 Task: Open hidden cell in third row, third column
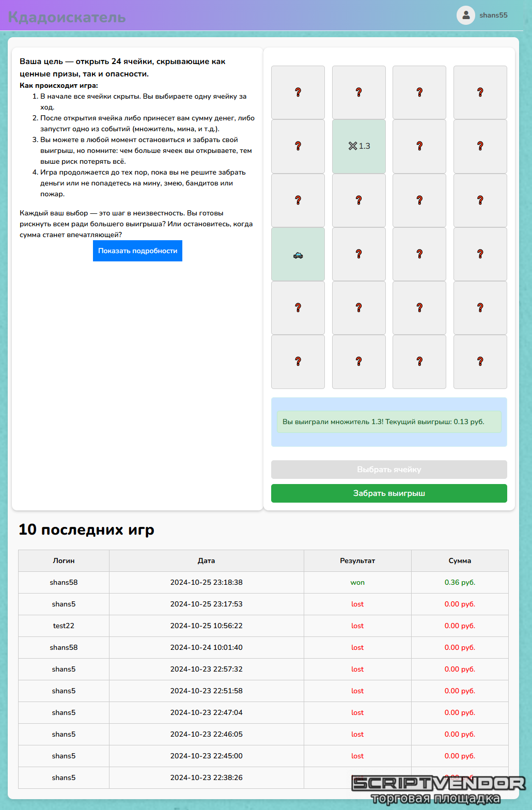click(419, 200)
